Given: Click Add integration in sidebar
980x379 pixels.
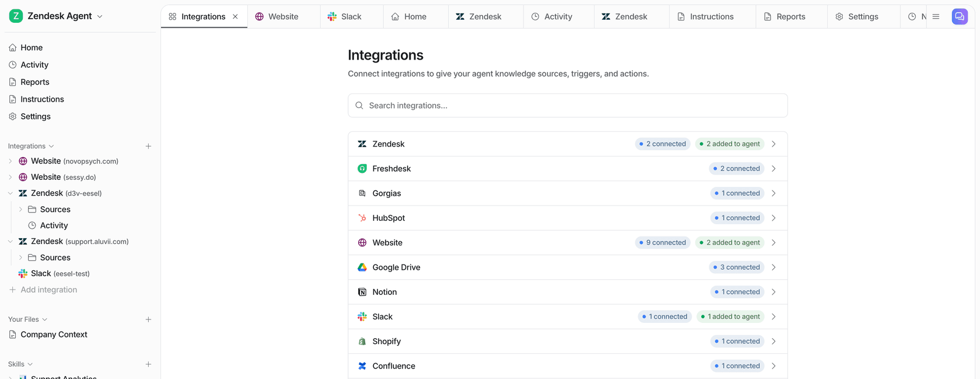Looking at the screenshot, I should click(x=43, y=290).
